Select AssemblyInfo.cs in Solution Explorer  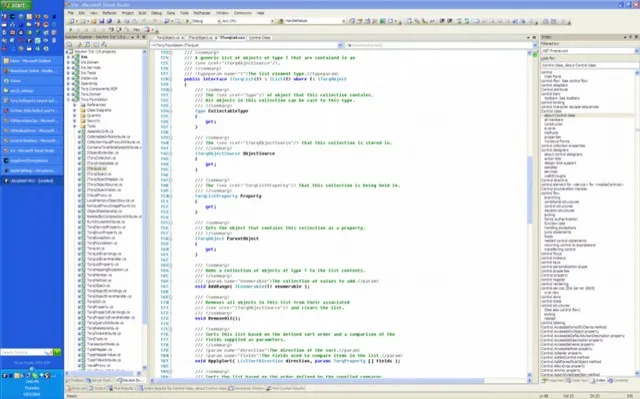[100, 131]
